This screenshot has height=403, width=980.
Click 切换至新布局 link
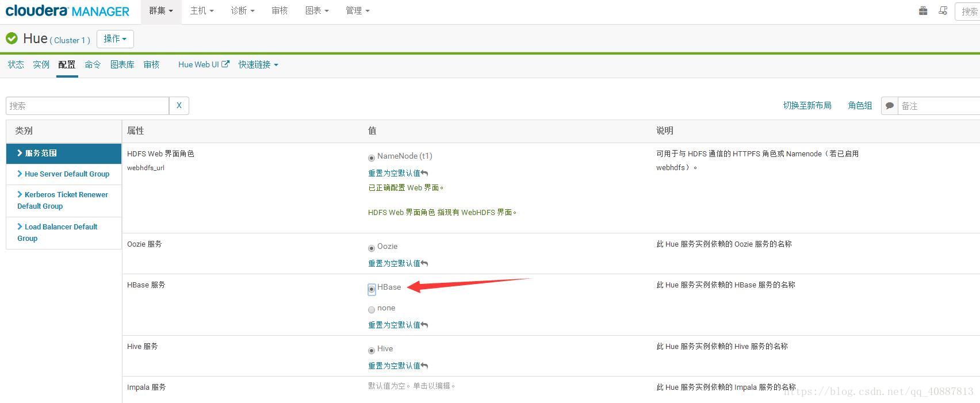[x=807, y=105]
